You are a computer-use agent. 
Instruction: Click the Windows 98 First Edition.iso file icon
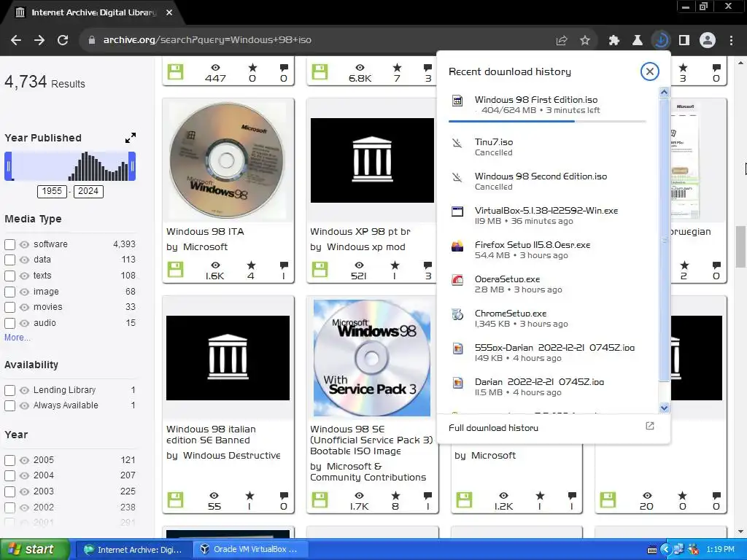[457, 101]
